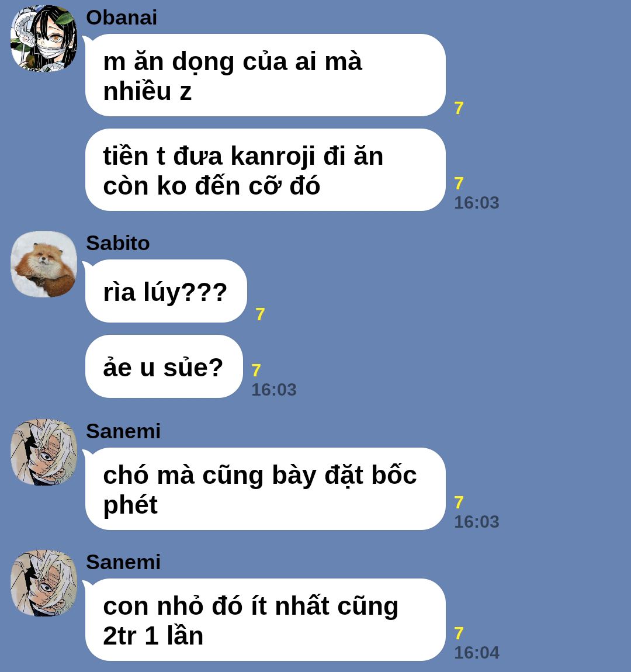Click Sanemi name above "chó mà" message

click(123, 431)
